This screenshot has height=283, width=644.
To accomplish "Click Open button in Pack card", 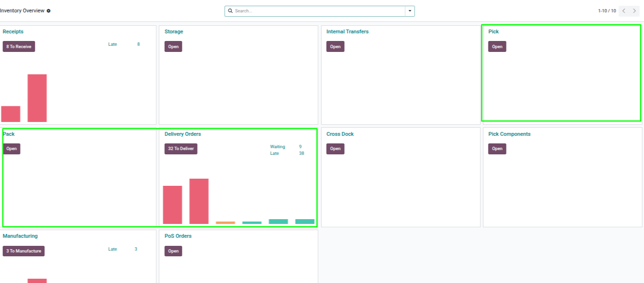I will [11, 149].
